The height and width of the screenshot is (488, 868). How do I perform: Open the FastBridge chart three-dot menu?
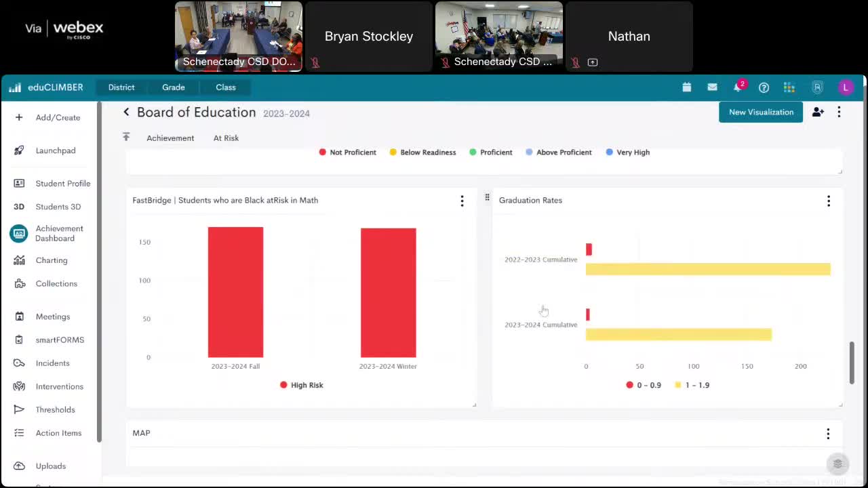462,201
